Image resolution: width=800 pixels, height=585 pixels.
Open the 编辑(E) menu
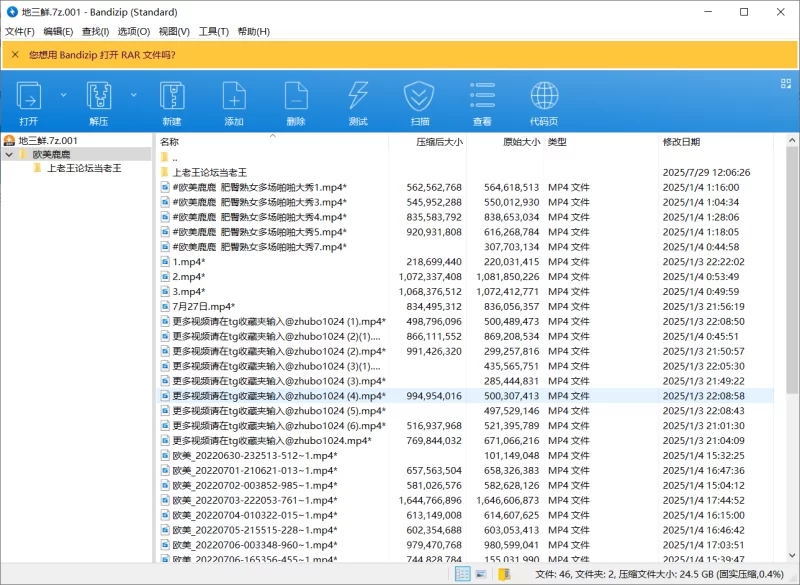tap(58, 32)
